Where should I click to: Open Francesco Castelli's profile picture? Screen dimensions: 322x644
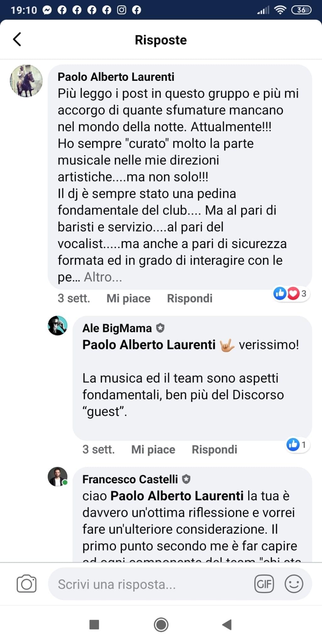point(58,477)
